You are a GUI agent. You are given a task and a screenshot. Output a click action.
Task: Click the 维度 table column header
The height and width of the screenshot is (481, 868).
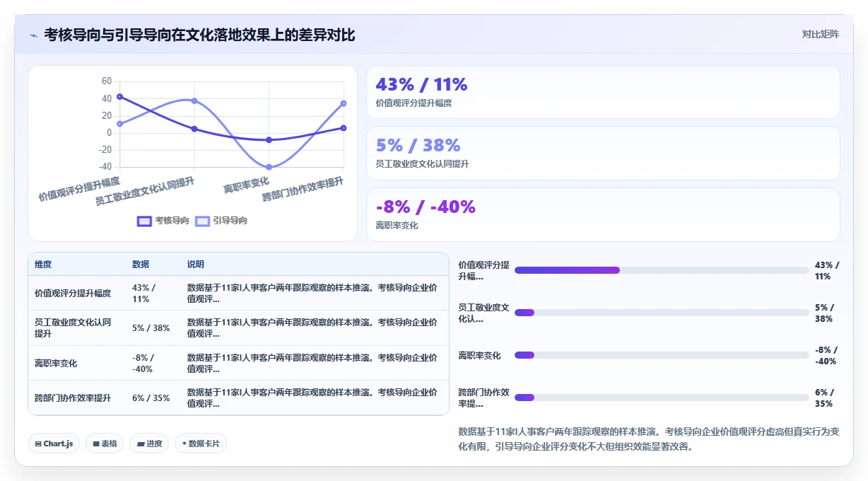point(43,265)
